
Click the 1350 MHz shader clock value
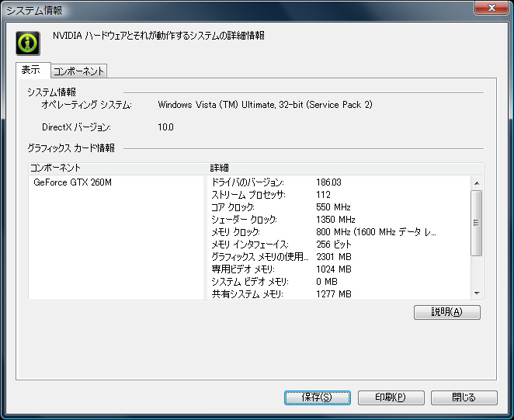pos(335,220)
